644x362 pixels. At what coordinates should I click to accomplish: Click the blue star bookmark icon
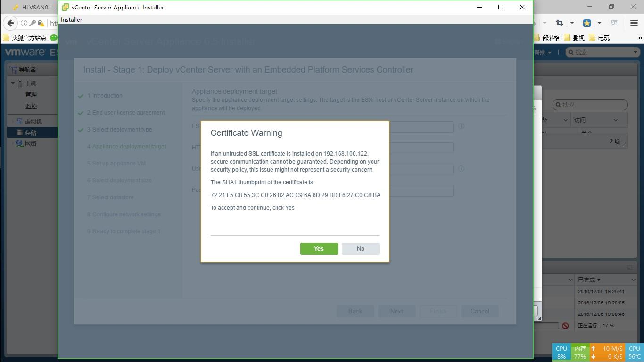[587, 23]
